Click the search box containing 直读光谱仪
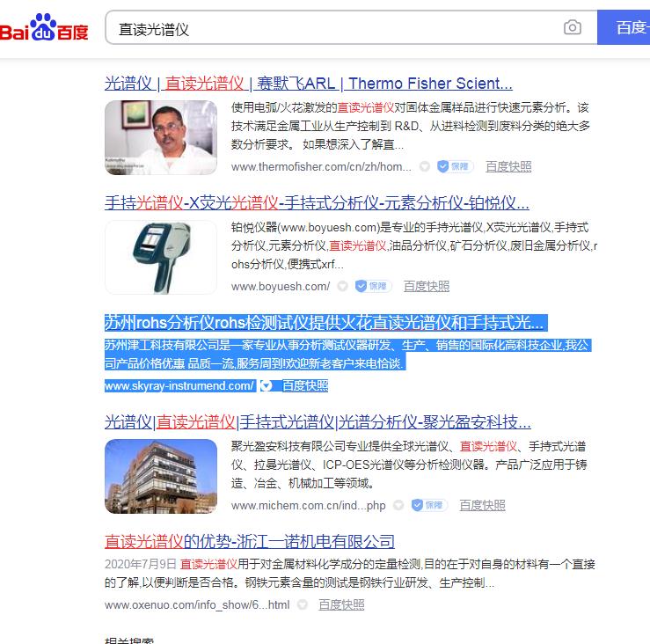Viewport: 650px width, 644px height. click(x=334, y=28)
